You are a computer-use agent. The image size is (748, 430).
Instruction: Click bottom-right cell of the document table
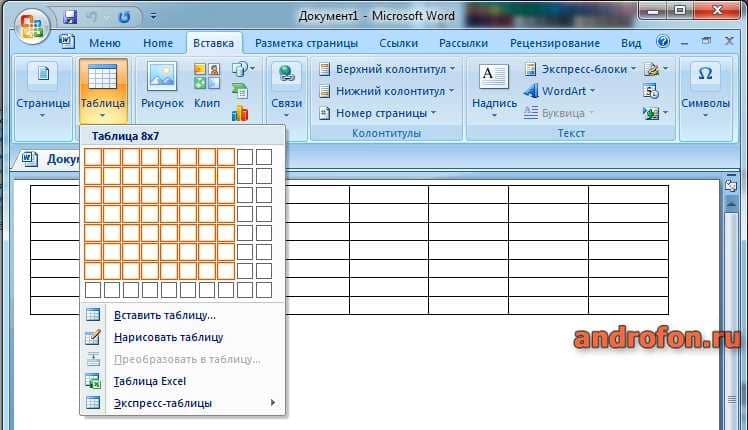pyautogui.click(x=628, y=305)
